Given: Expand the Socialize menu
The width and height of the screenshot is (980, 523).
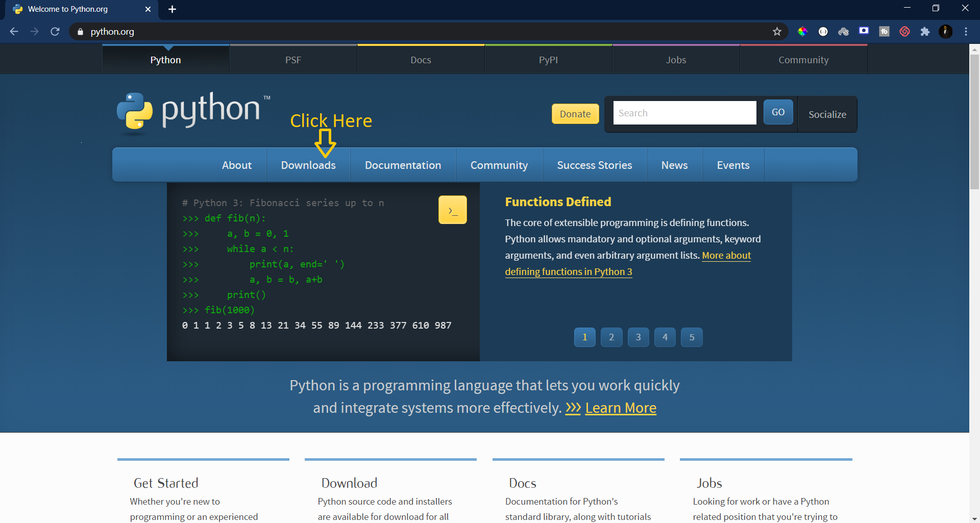Looking at the screenshot, I should tap(827, 114).
